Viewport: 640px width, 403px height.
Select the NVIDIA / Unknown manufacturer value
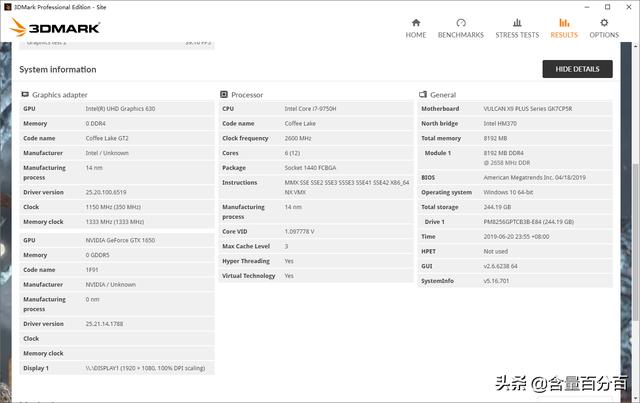tap(111, 284)
